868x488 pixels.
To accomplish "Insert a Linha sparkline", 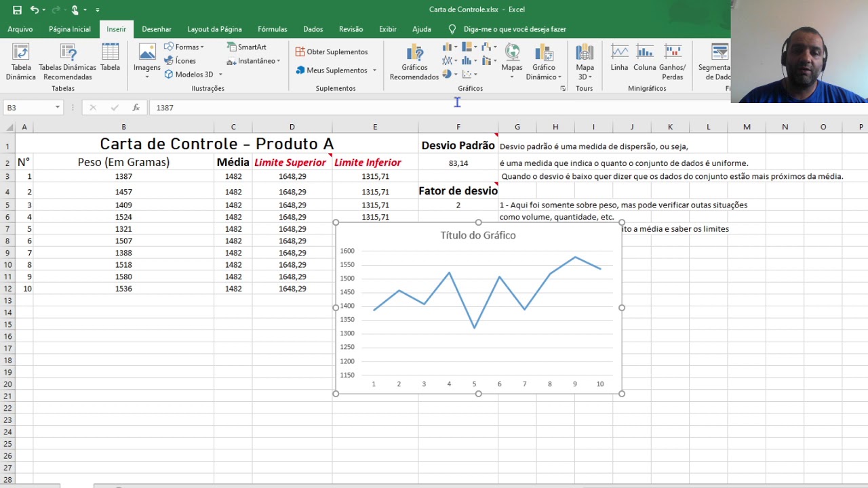I will 619,58.
